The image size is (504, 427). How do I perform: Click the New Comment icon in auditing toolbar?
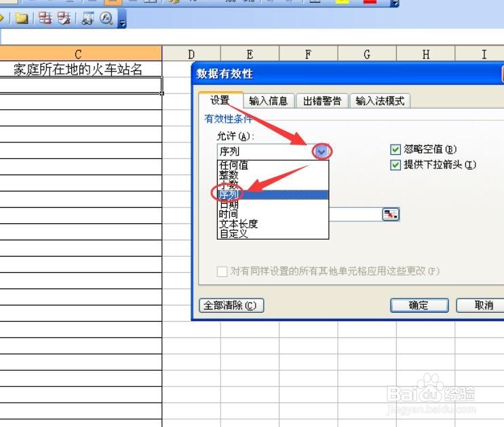(21, 18)
